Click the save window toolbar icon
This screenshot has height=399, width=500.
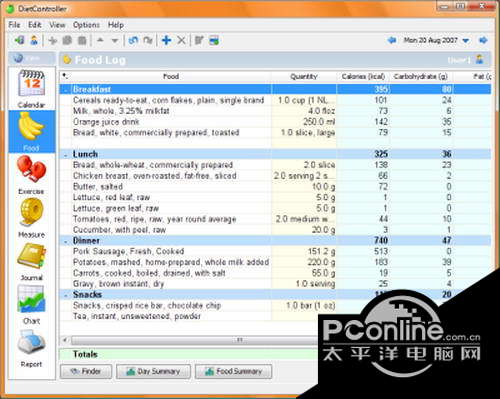click(214, 41)
